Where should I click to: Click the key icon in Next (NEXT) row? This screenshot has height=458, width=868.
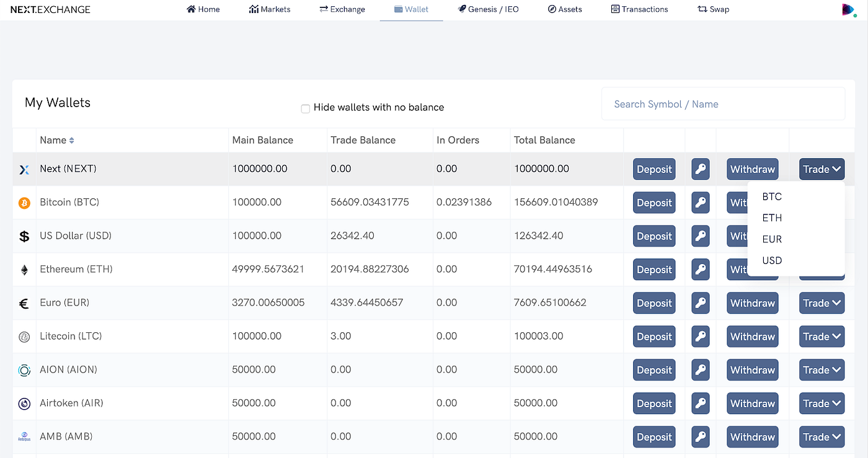pyautogui.click(x=701, y=169)
